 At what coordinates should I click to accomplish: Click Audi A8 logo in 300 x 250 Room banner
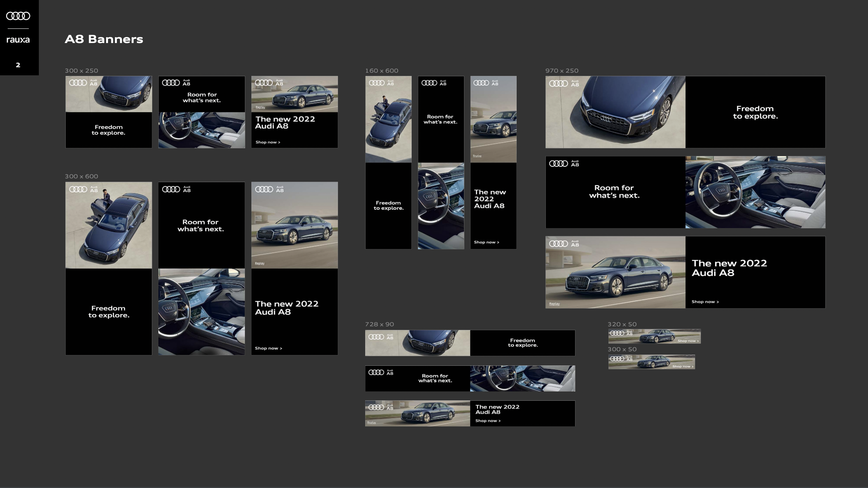(176, 83)
